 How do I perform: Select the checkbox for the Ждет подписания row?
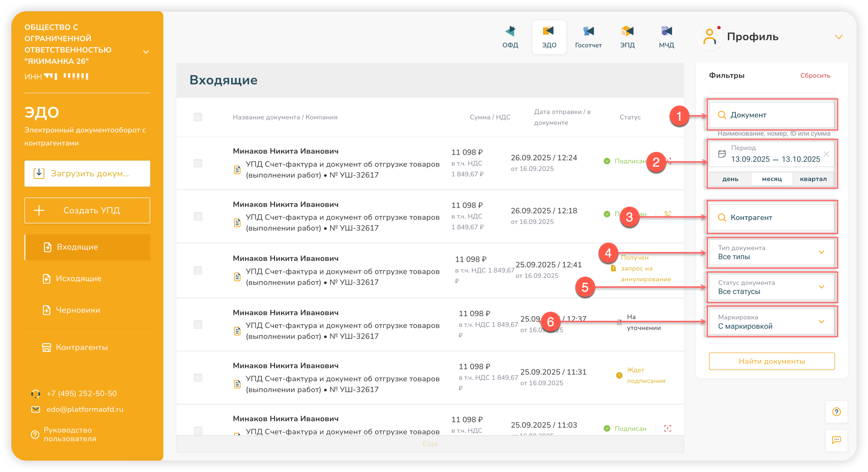(198, 377)
